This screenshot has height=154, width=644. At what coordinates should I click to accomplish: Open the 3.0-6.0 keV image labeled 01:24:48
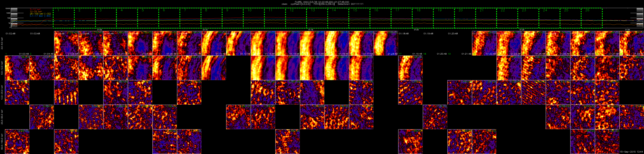pyautogui.click(x=558, y=44)
